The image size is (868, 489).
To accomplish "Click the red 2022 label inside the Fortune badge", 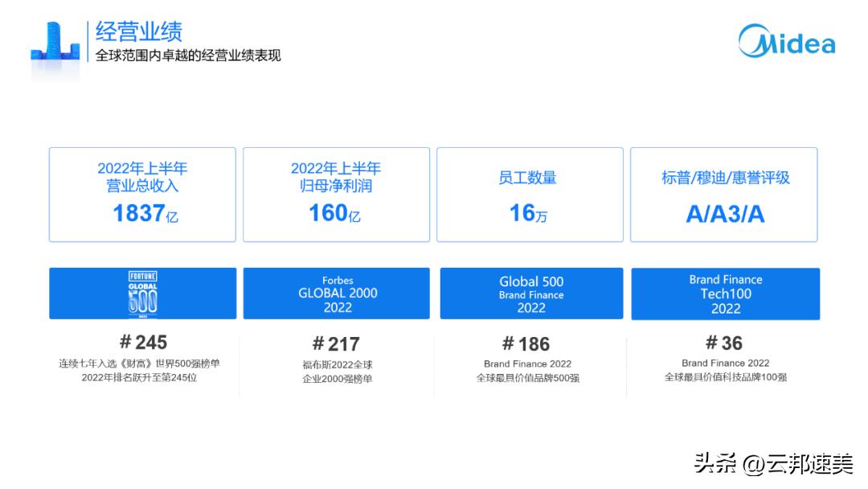I will pos(141,315).
